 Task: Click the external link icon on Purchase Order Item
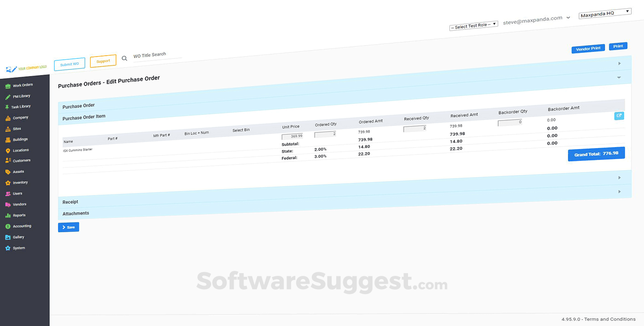pyautogui.click(x=619, y=116)
